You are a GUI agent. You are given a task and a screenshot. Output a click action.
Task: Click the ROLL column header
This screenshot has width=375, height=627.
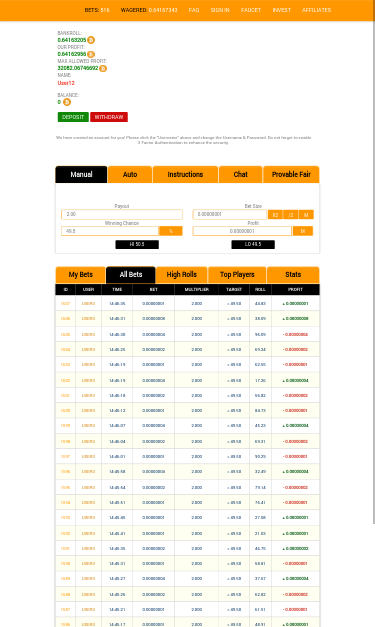(x=260, y=290)
